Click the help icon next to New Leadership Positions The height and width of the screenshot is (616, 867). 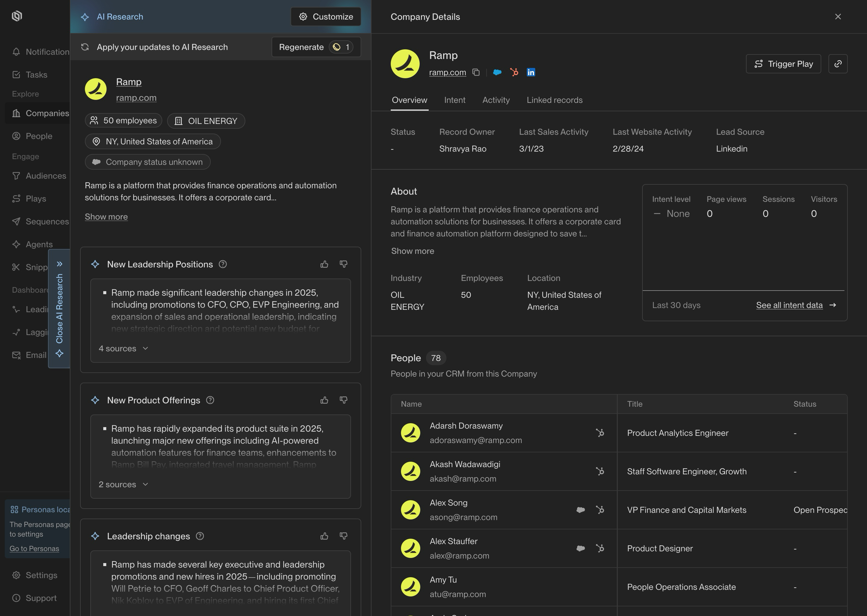click(223, 264)
